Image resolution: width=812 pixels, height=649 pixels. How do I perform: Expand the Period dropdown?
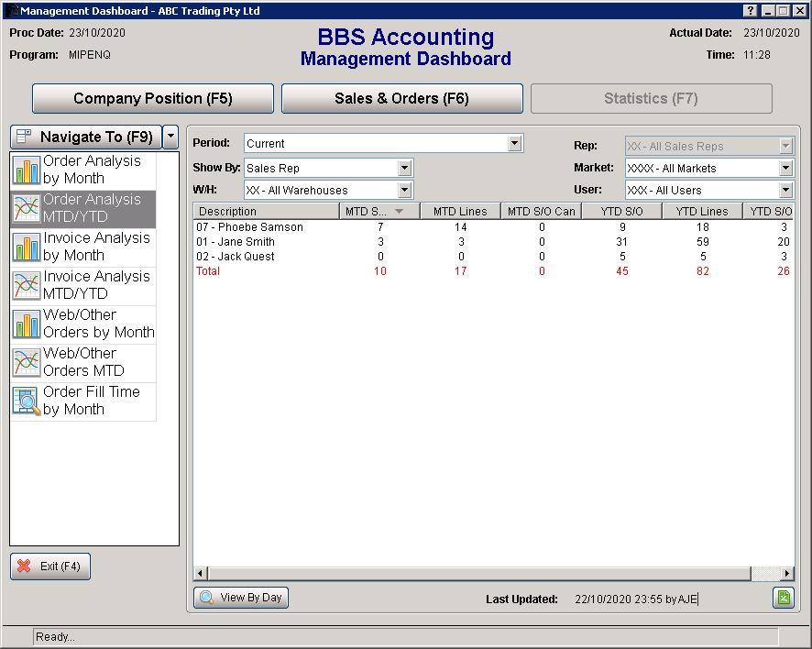tap(514, 143)
